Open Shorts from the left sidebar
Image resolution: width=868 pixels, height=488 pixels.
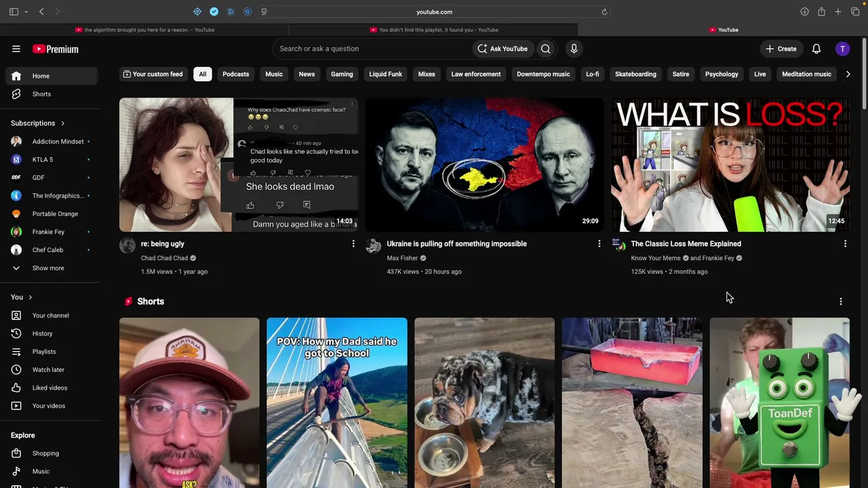click(52, 94)
